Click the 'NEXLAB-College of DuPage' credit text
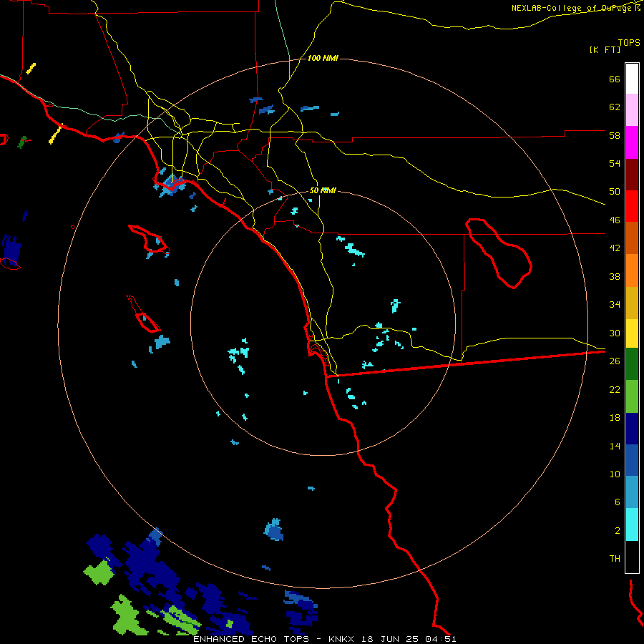 tap(572, 8)
